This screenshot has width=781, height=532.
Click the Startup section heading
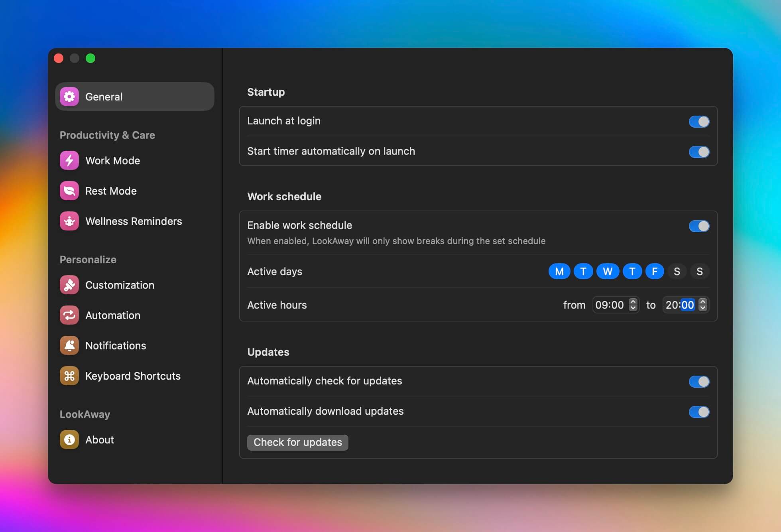click(266, 92)
